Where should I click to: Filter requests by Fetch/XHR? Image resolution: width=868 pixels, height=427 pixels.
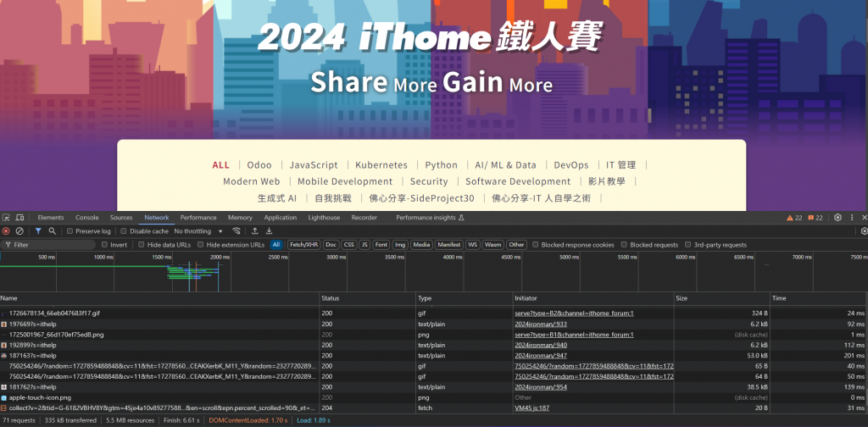[x=304, y=245]
